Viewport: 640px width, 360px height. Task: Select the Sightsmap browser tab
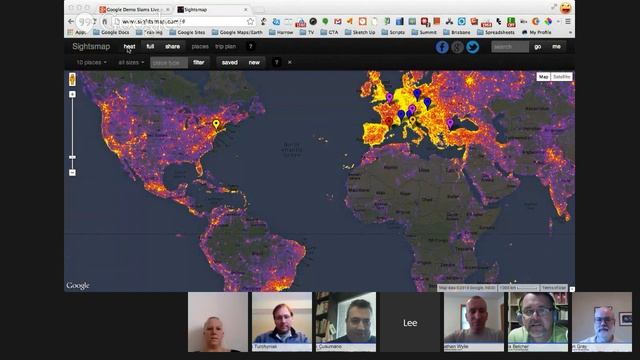coord(212,9)
